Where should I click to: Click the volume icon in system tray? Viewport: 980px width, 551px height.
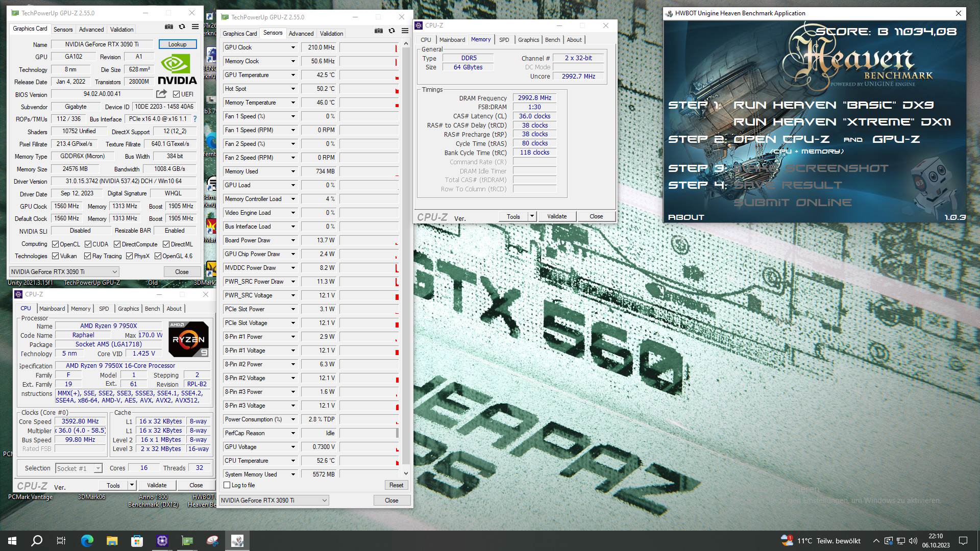point(913,541)
